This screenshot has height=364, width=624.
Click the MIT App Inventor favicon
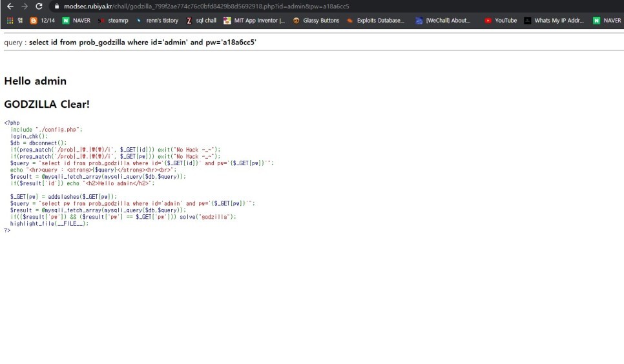[x=227, y=20]
